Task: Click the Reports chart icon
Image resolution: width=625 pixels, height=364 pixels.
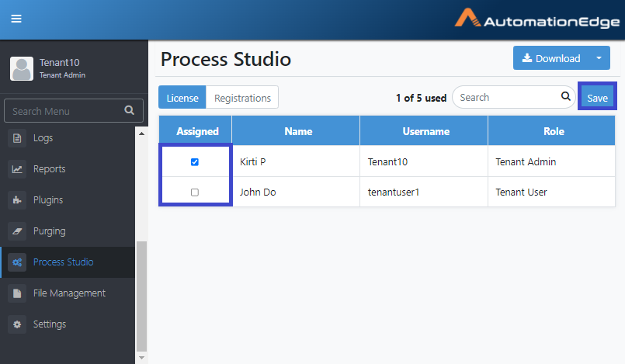Action: pyautogui.click(x=17, y=169)
